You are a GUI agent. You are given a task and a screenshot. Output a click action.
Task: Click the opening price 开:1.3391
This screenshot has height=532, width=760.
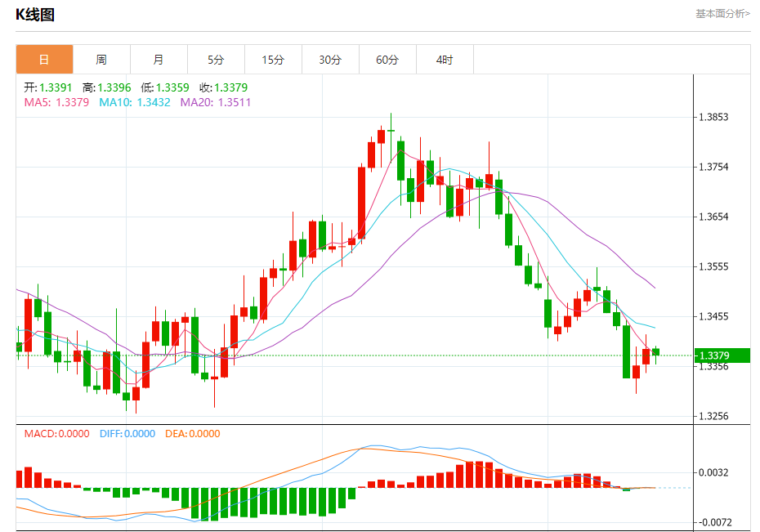click(48, 87)
